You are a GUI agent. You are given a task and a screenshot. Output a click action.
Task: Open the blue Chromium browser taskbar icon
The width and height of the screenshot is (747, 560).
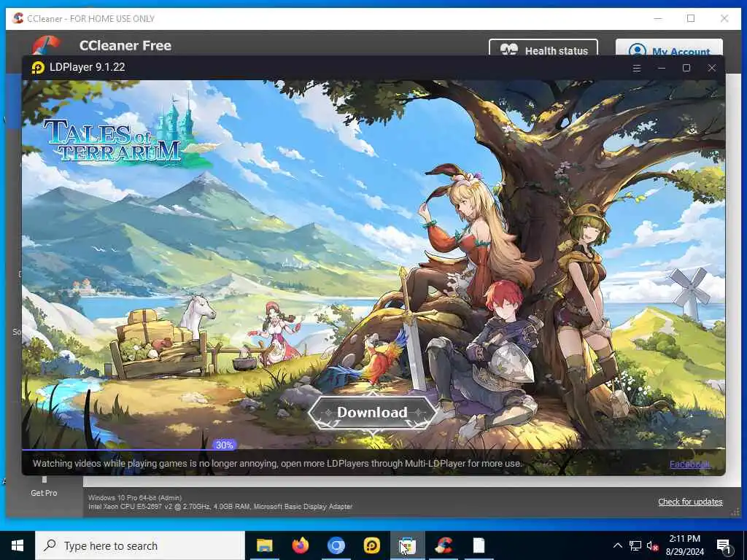(x=336, y=545)
